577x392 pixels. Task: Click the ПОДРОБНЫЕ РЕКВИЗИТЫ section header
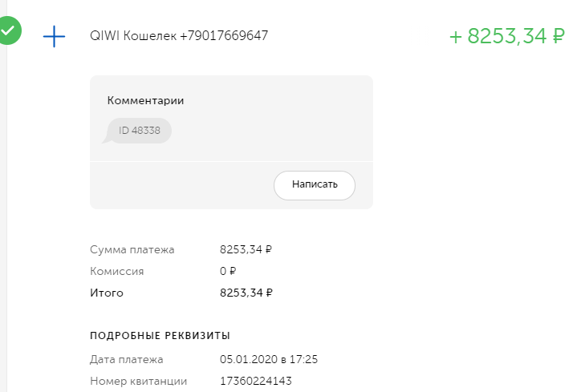point(161,335)
